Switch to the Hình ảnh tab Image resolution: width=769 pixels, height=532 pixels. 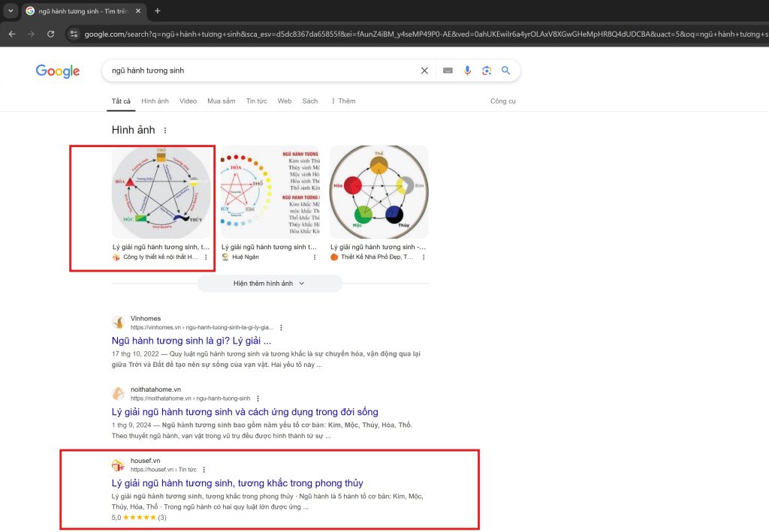click(155, 101)
